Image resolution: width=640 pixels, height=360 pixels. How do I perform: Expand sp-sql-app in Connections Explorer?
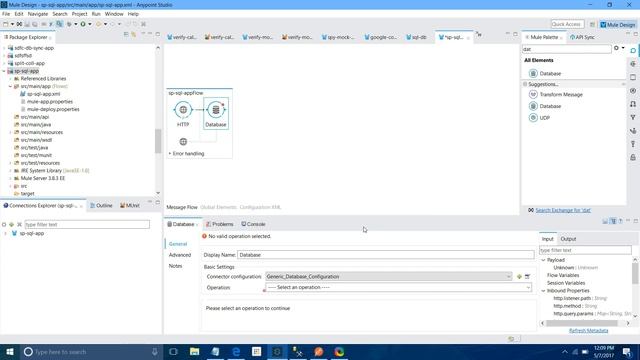5,233
